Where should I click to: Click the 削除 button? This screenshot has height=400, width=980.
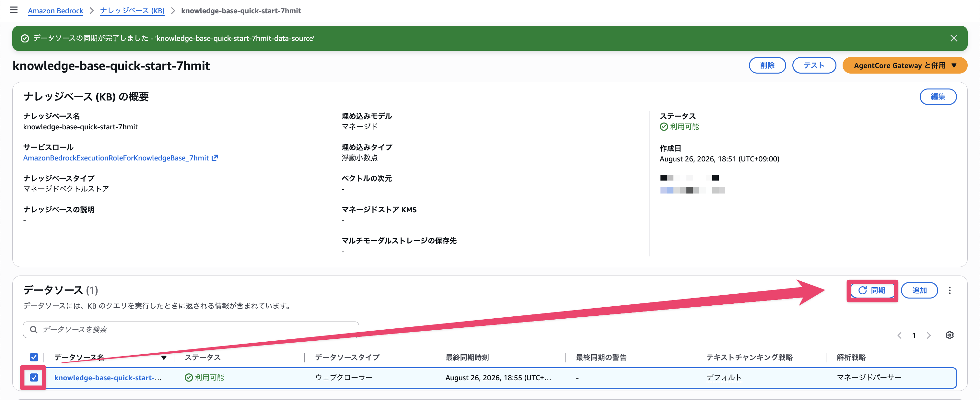point(767,65)
